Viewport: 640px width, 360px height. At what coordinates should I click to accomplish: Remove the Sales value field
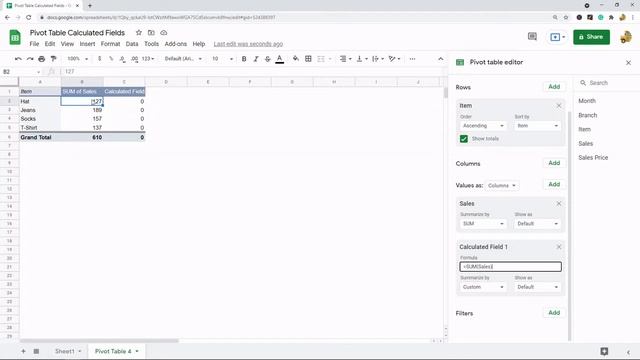click(559, 204)
